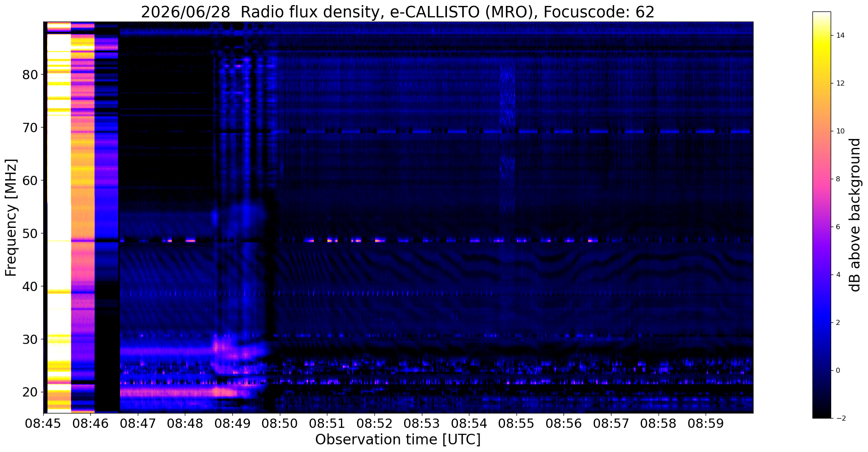
Task: Click the 50 MHz frequency tick label
Action: pyautogui.click(x=30, y=233)
